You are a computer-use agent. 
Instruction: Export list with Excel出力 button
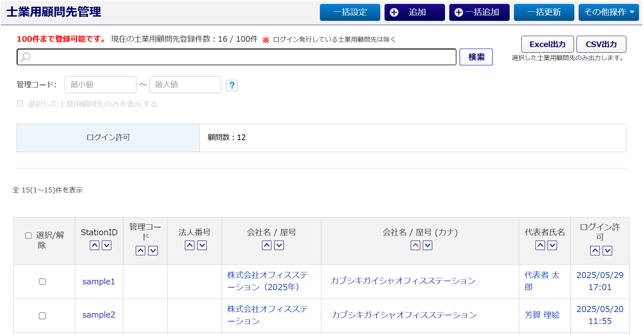[547, 44]
